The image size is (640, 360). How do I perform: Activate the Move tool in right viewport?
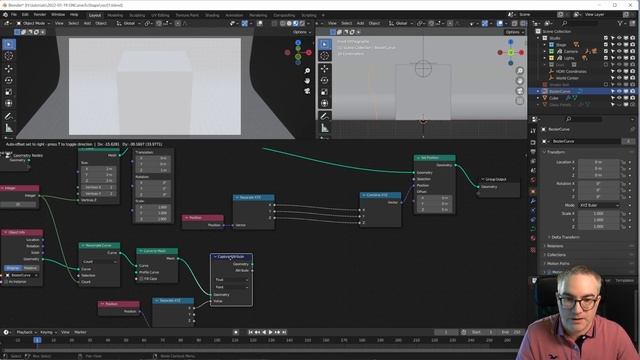pyautogui.click(x=324, y=69)
